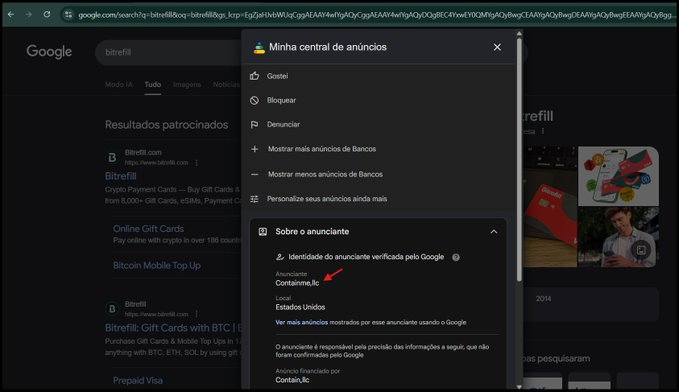Click the scroll-up arrow of the ad panel
The image size is (679, 392).
point(519,34)
